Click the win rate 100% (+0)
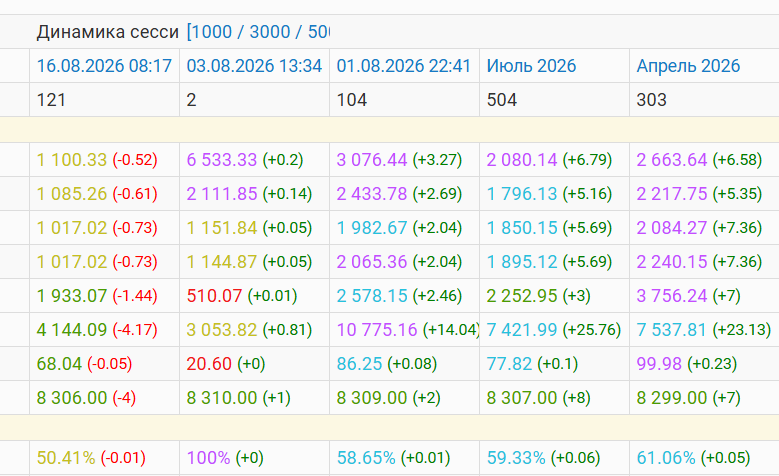This screenshot has width=779, height=476. point(225,458)
